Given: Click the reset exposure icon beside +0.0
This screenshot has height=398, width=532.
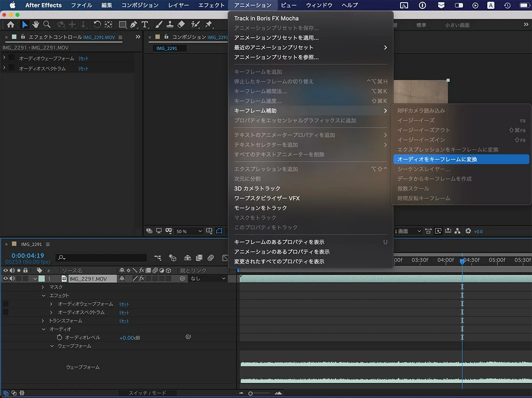Looking at the screenshot, I should (468, 231).
